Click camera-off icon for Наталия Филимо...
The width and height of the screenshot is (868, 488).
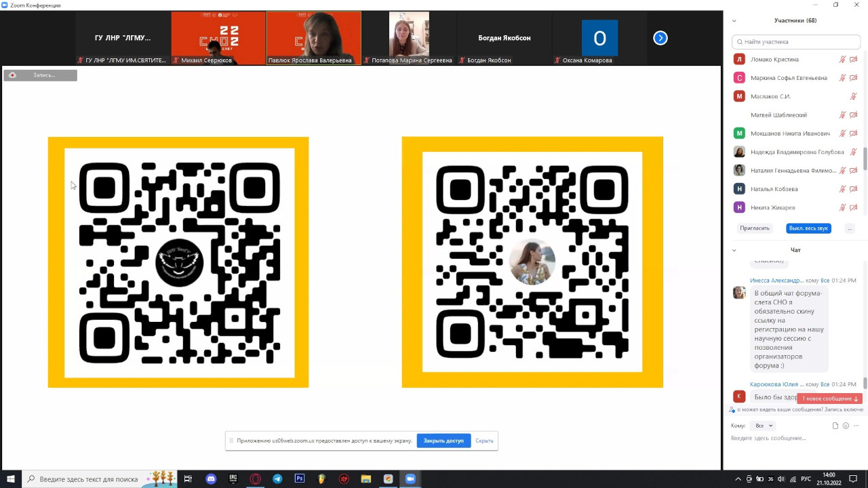(x=854, y=171)
